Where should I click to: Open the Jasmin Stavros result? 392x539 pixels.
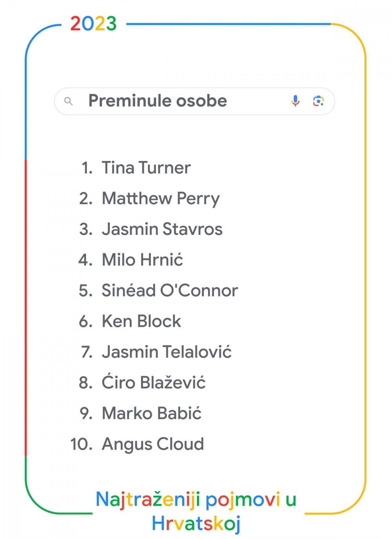(x=162, y=229)
